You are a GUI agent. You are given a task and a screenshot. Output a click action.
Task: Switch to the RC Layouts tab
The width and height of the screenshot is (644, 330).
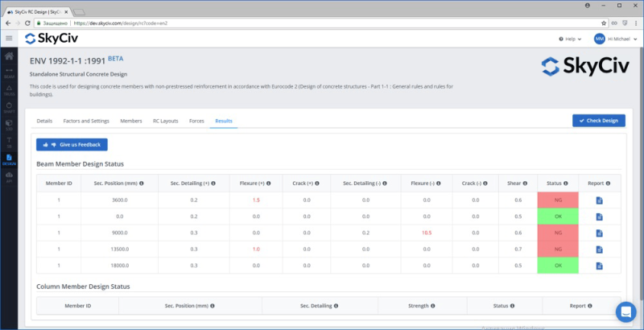point(165,121)
